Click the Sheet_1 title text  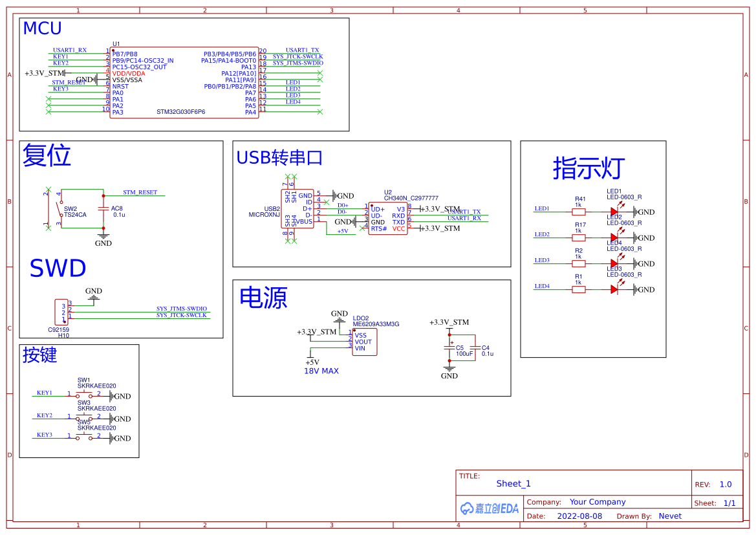(x=513, y=484)
